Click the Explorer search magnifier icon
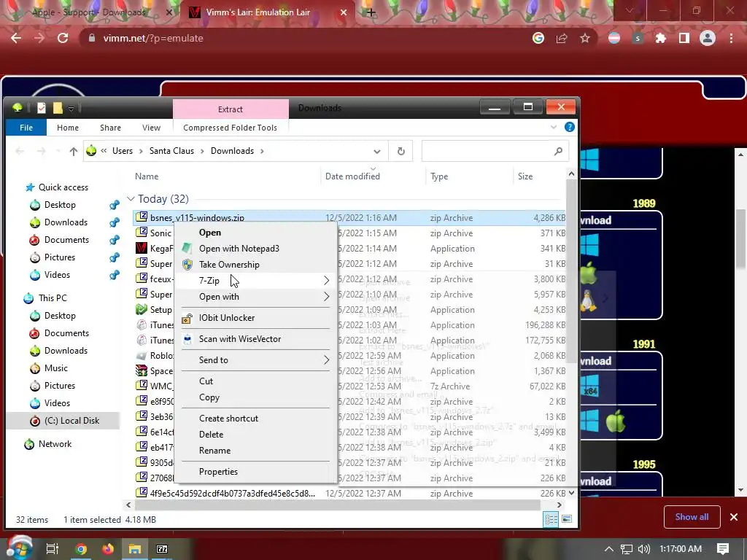 click(x=558, y=151)
